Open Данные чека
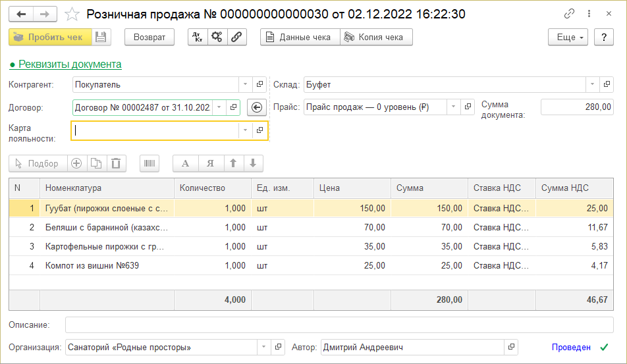627x364 pixels. [299, 38]
